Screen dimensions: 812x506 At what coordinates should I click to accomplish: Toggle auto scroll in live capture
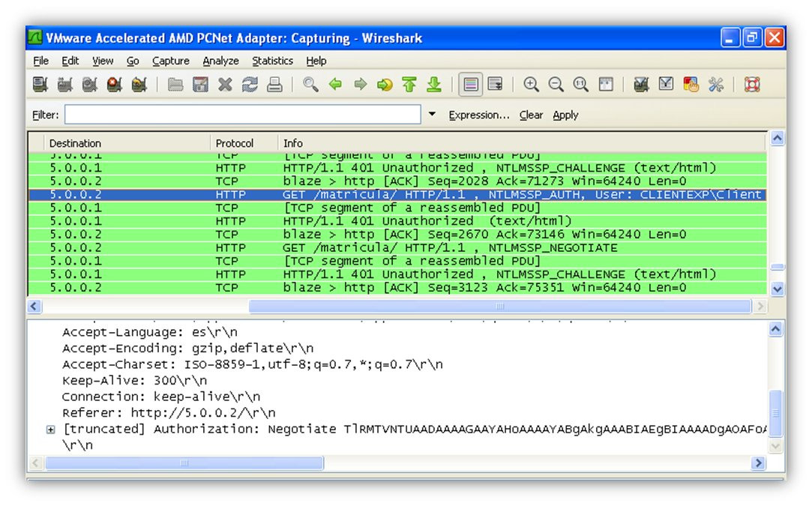pyautogui.click(x=496, y=84)
